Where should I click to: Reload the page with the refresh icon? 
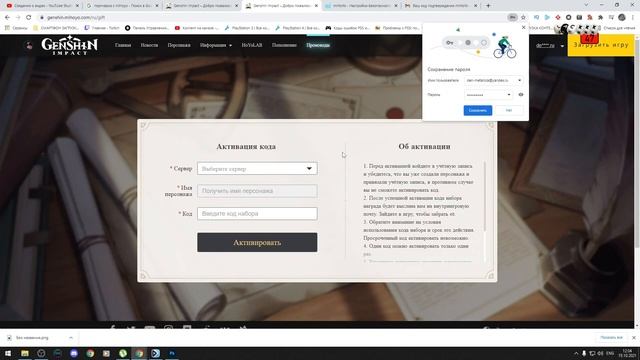(29, 18)
